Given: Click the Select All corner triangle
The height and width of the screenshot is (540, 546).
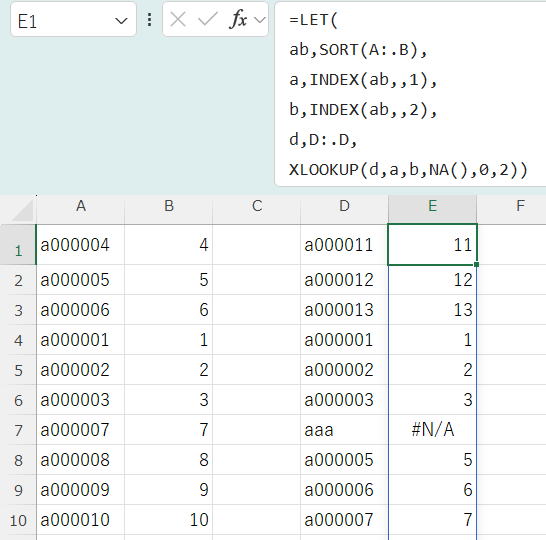Looking at the screenshot, I should 22,211.
